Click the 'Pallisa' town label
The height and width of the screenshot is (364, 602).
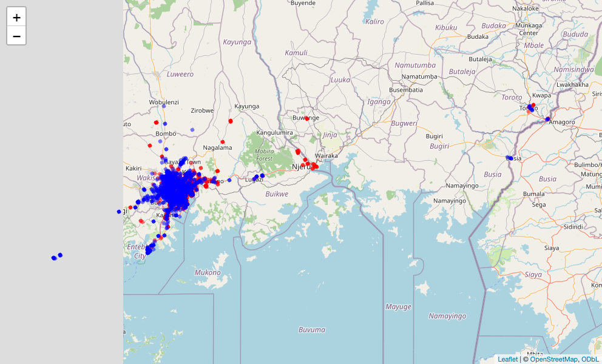(x=425, y=3)
